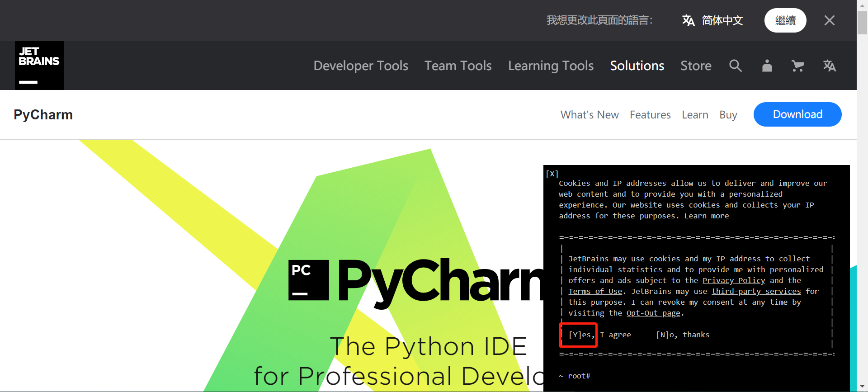Screen dimensions: 868x392
Task: Follow the Learn more link
Action: click(x=706, y=216)
